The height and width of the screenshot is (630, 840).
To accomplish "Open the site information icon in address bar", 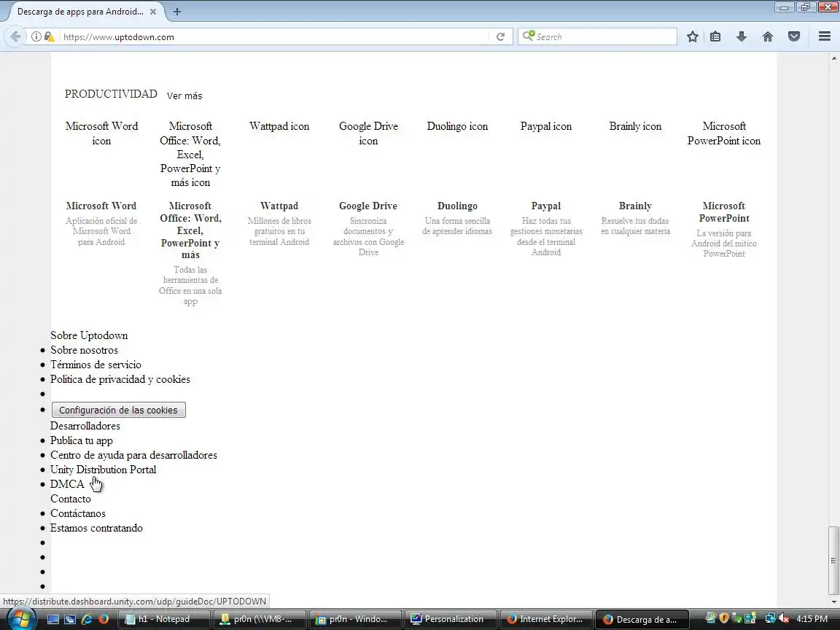I will (36, 36).
